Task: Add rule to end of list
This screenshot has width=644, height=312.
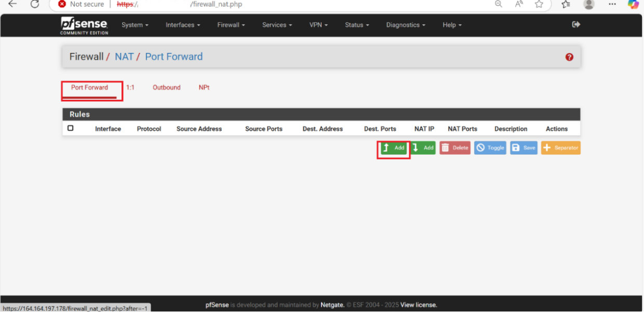Action: [x=423, y=148]
